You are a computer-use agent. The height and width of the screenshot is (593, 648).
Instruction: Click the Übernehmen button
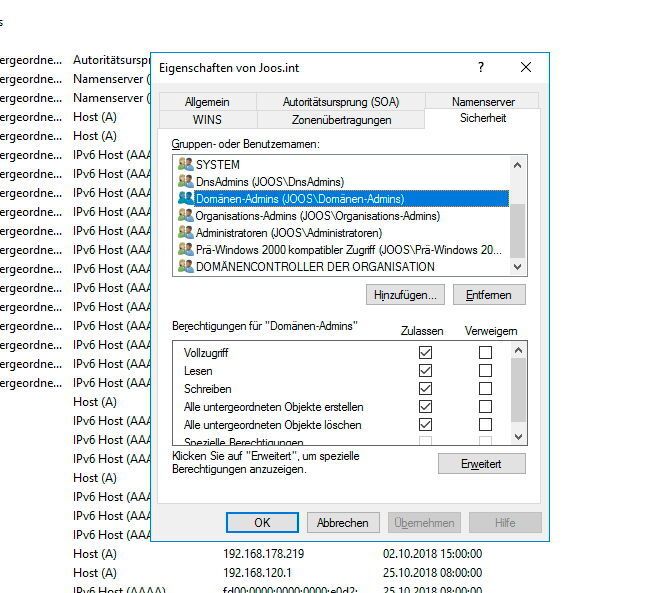coord(424,523)
